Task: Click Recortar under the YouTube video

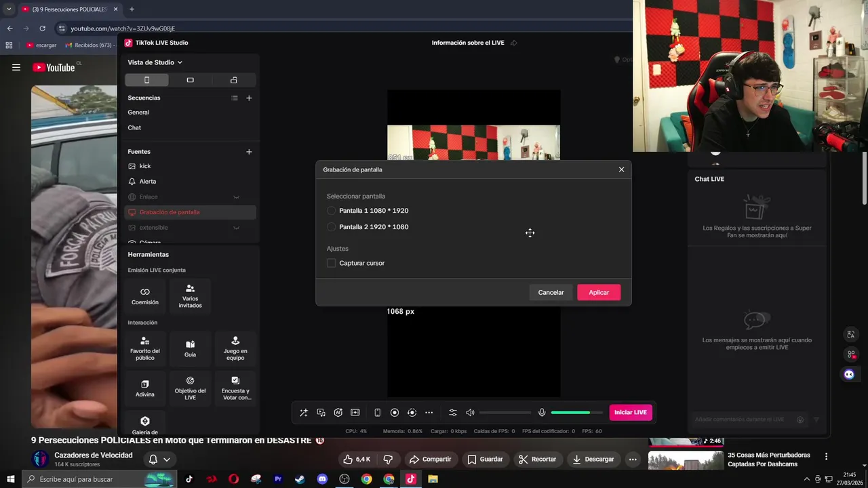Action: tap(538, 459)
